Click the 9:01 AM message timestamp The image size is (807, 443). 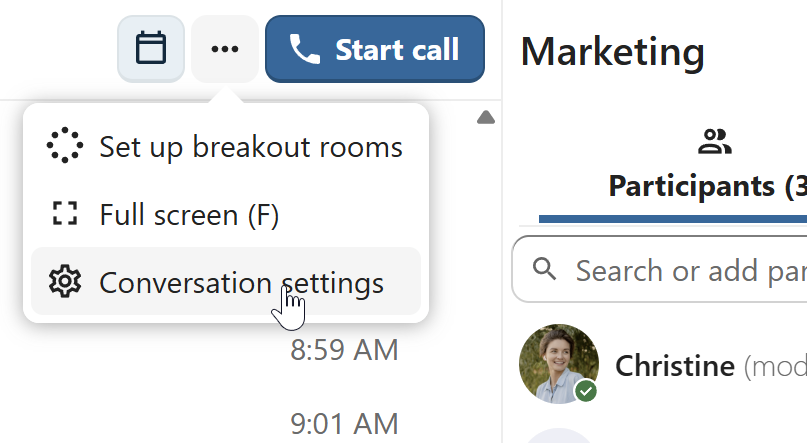click(344, 424)
